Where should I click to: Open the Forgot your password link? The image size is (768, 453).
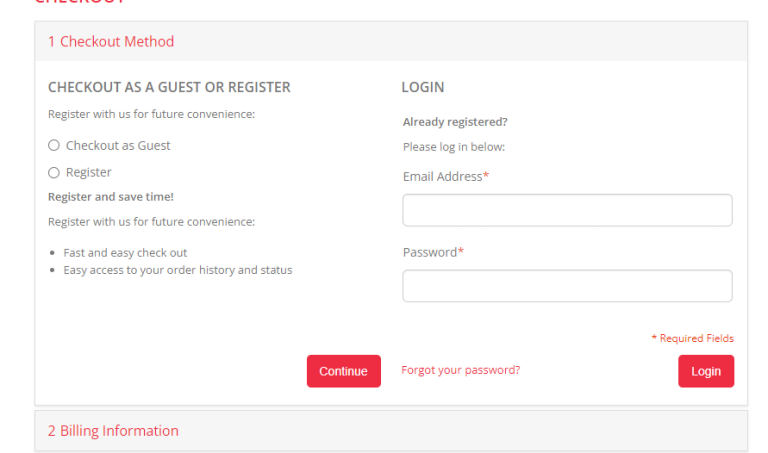pyautogui.click(x=460, y=370)
